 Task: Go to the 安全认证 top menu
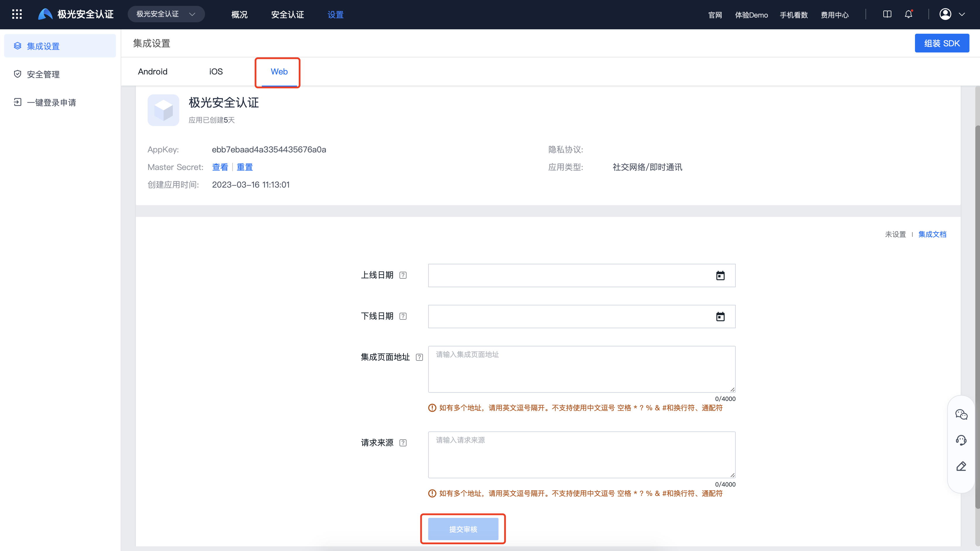pyautogui.click(x=287, y=14)
